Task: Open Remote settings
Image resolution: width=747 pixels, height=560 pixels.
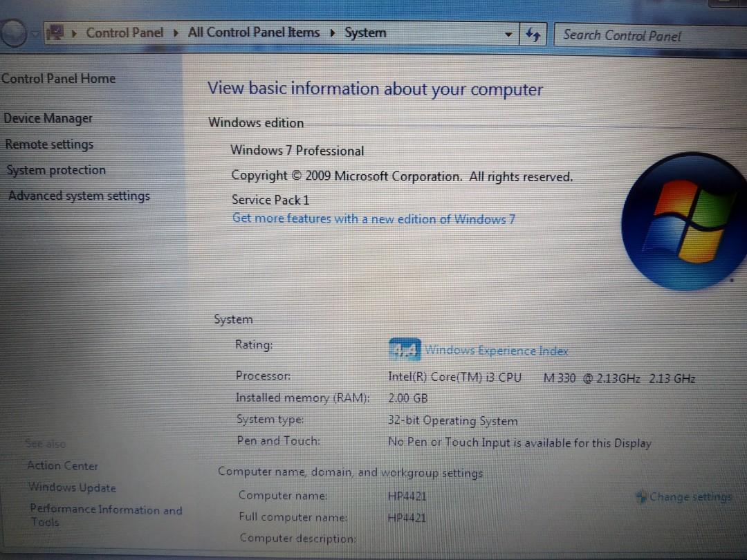Action: point(49,144)
